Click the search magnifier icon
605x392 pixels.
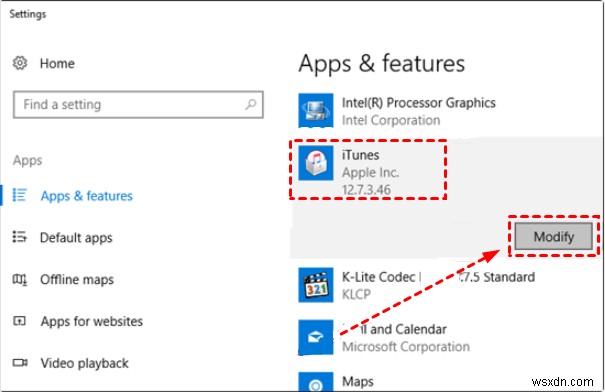251,104
